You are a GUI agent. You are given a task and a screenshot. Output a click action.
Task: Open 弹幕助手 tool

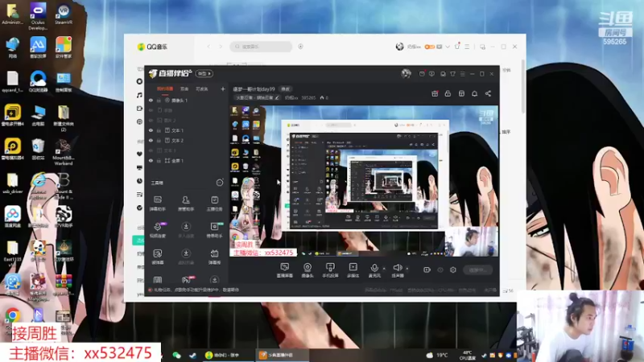tap(157, 204)
